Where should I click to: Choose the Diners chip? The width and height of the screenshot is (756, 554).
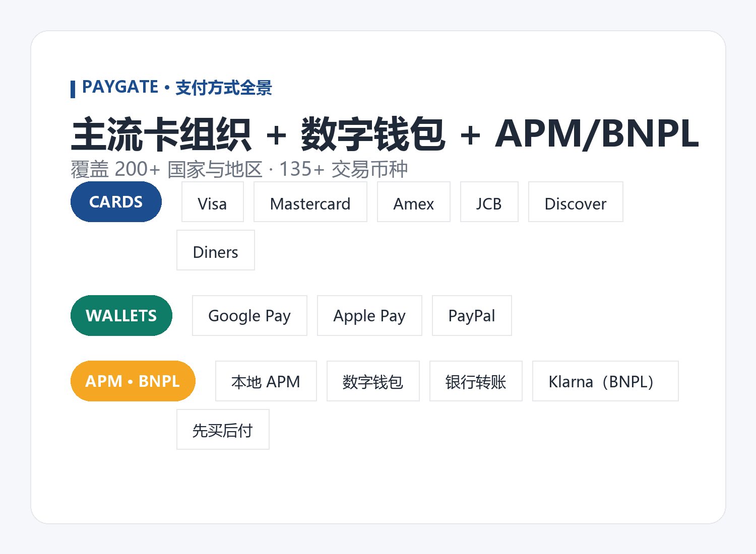(216, 250)
